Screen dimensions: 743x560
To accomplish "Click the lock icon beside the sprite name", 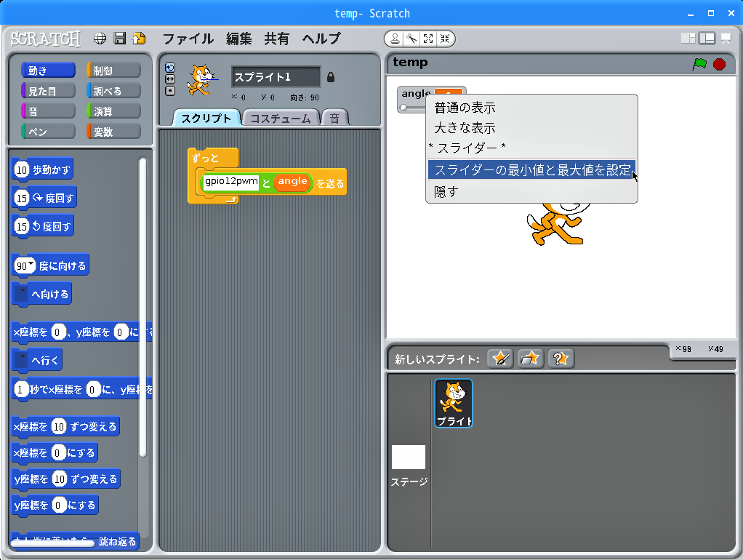I will (x=331, y=77).
